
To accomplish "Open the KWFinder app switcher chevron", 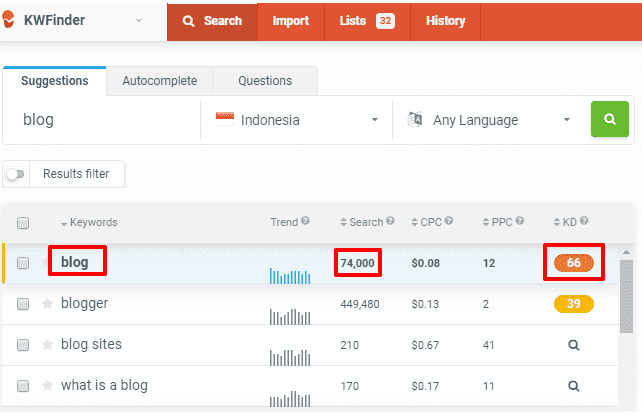I will pos(139,20).
